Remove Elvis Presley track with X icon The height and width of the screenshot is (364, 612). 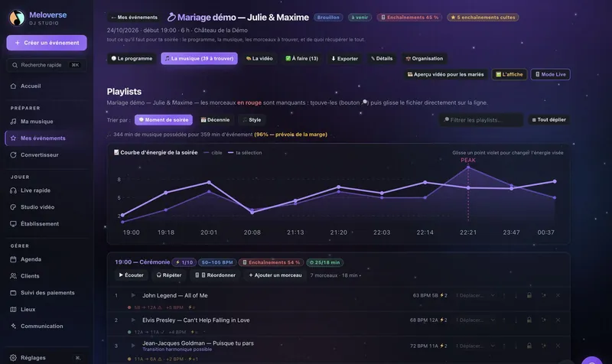point(558,320)
